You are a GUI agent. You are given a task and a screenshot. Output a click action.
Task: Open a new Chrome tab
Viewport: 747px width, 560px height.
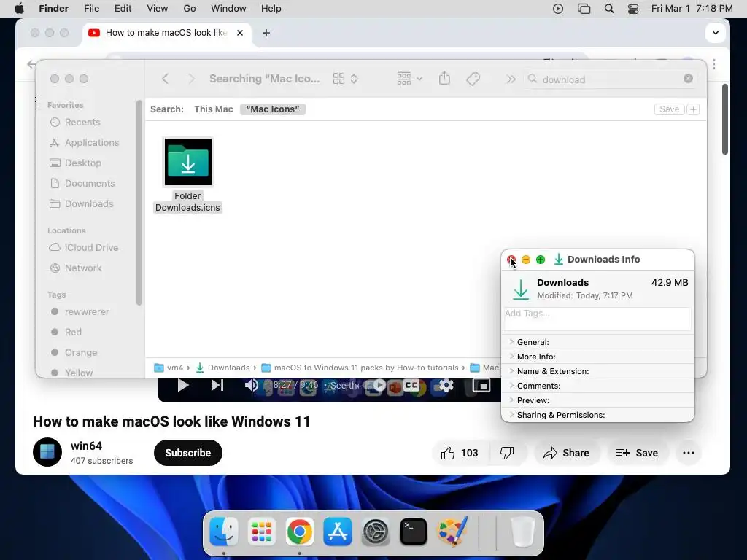point(266,33)
